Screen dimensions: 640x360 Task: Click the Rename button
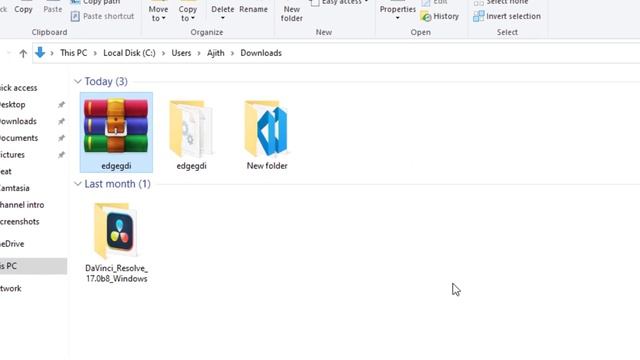(x=253, y=9)
